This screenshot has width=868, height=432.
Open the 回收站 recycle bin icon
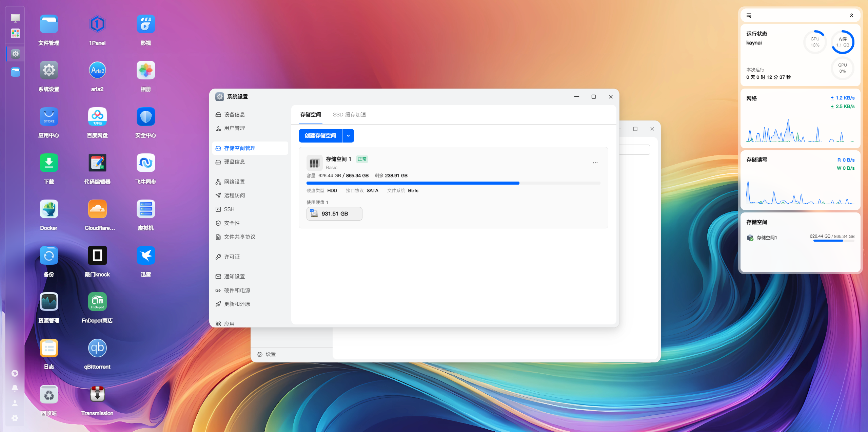[x=49, y=394]
